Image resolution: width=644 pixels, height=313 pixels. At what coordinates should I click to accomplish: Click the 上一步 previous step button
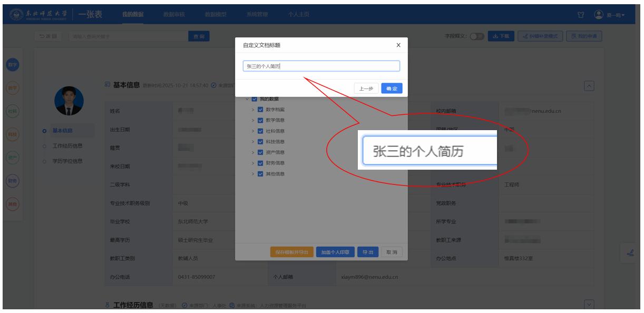(366, 89)
